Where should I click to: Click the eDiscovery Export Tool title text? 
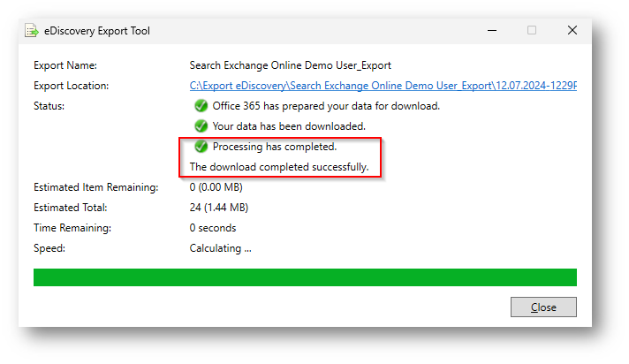coord(99,31)
